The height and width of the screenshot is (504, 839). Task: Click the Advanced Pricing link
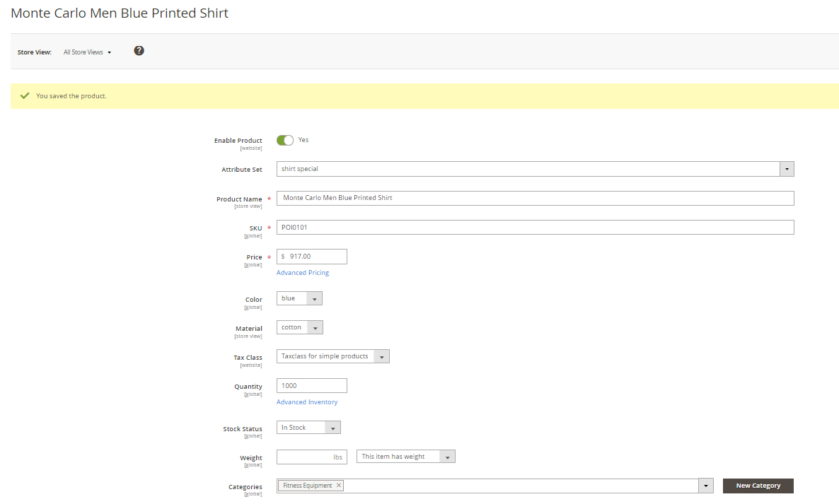[303, 273]
